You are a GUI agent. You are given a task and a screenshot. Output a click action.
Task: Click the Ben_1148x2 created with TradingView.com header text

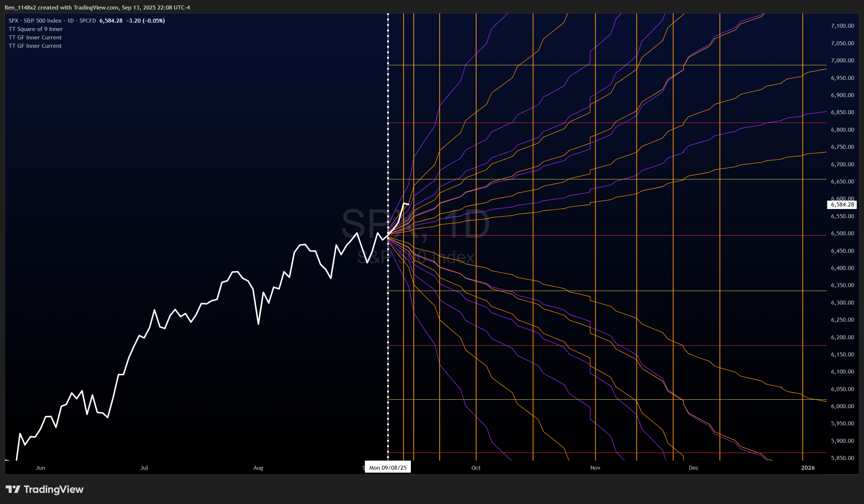tap(97, 7)
